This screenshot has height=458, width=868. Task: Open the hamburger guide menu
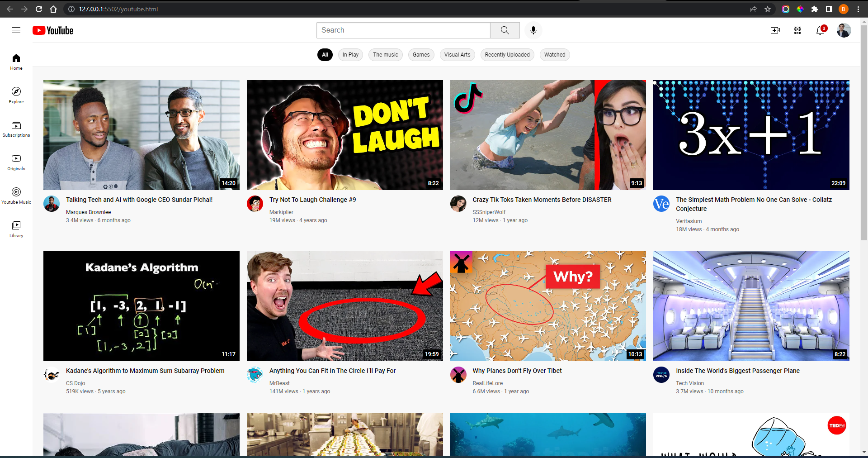point(16,30)
